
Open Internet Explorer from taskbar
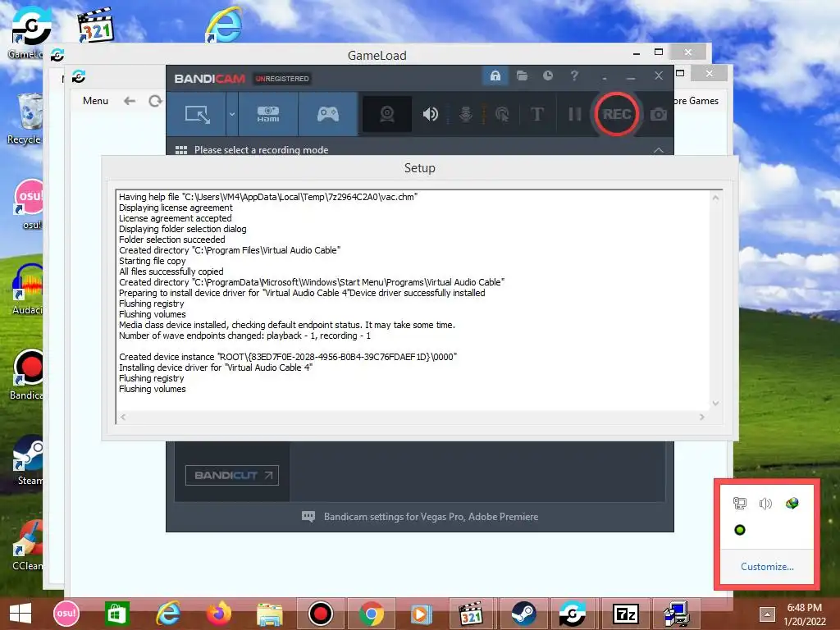click(x=167, y=614)
